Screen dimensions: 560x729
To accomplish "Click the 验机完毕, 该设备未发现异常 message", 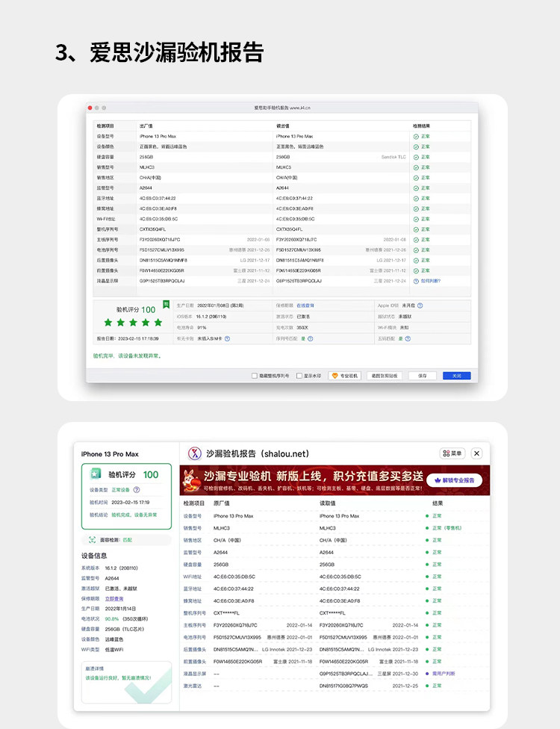I will [128, 356].
